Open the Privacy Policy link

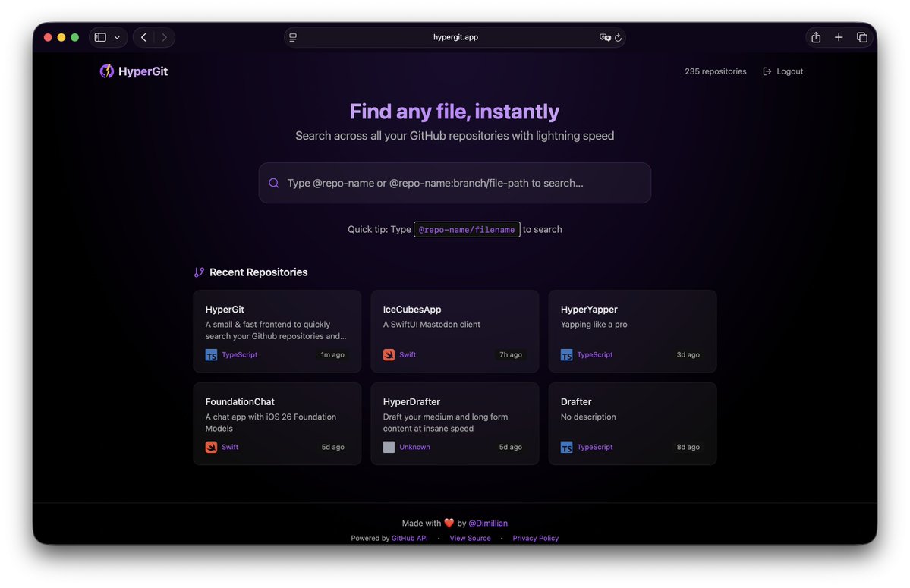pyautogui.click(x=535, y=538)
